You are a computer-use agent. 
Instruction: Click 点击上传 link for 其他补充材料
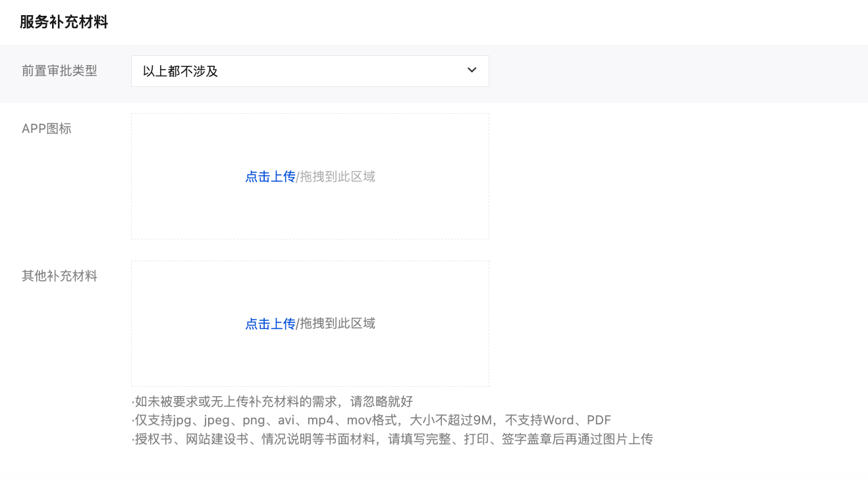(270, 324)
